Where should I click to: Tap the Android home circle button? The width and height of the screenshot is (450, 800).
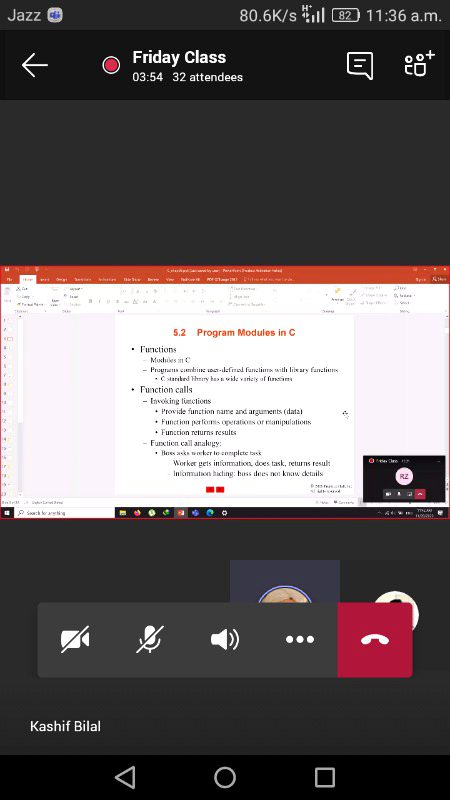point(225,778)
